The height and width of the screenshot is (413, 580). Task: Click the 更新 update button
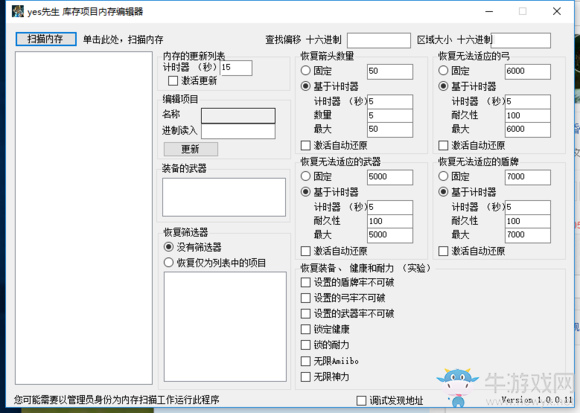click(x=190, y=149)
